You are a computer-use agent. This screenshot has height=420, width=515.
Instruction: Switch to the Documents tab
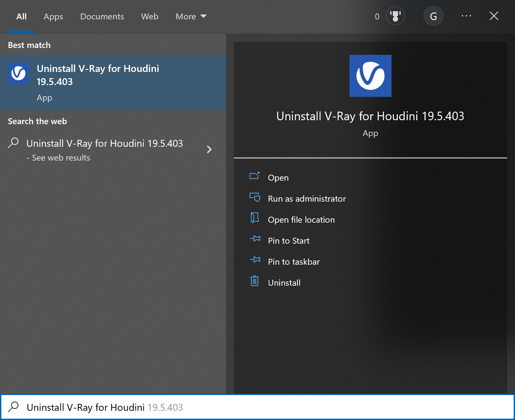click(x=102, y=16)
